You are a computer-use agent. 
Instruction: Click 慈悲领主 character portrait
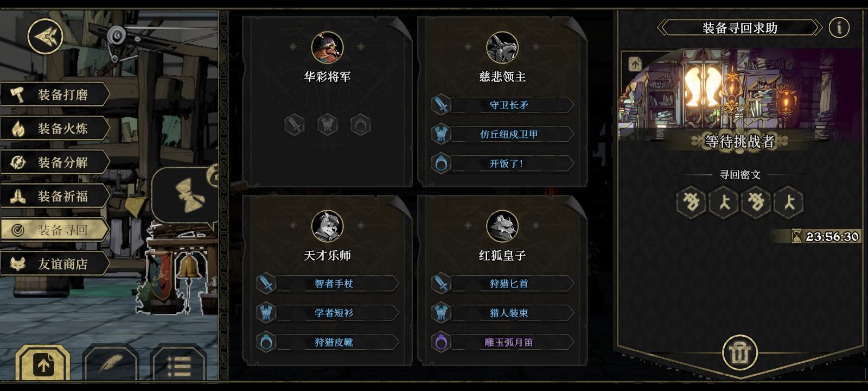[502, 47]
